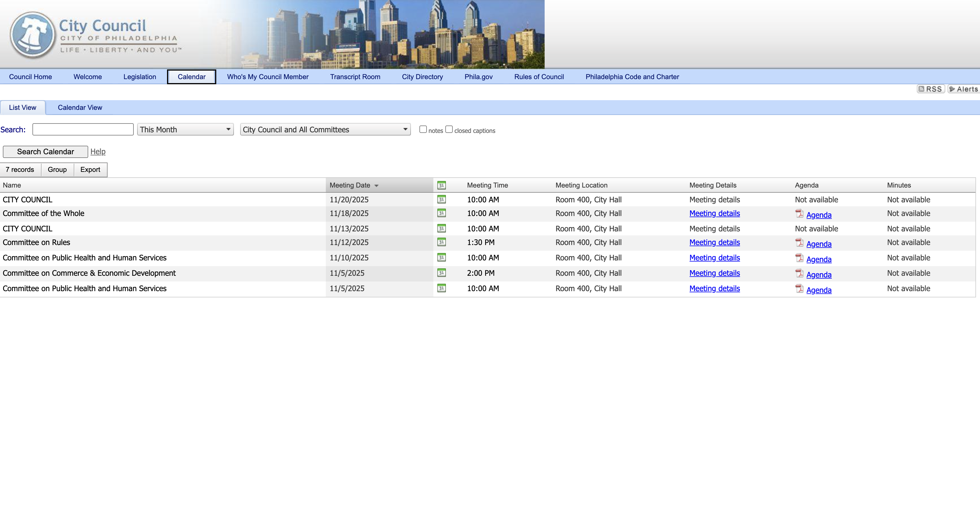Click the Alerts icon button
Viewport: 980px width, 506px height.
point(963,89)
